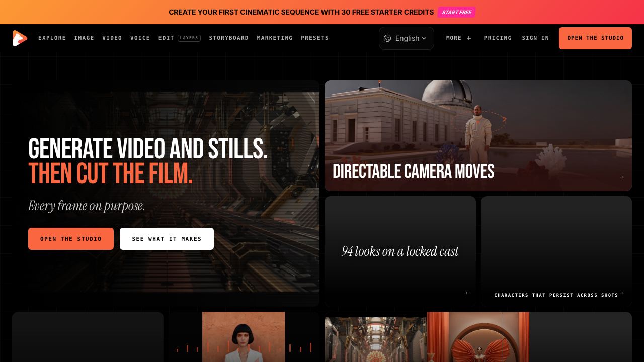The width and height of the screenshot is (644, 362).
Task: Click OPEN THE STUDIO in the header
Action: pos(595,38)
